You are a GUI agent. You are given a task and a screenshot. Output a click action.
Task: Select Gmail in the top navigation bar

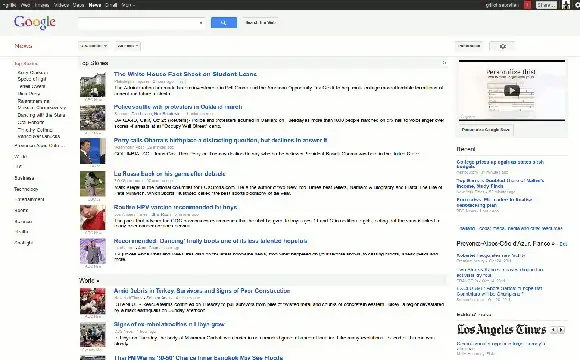click(111, 5)
